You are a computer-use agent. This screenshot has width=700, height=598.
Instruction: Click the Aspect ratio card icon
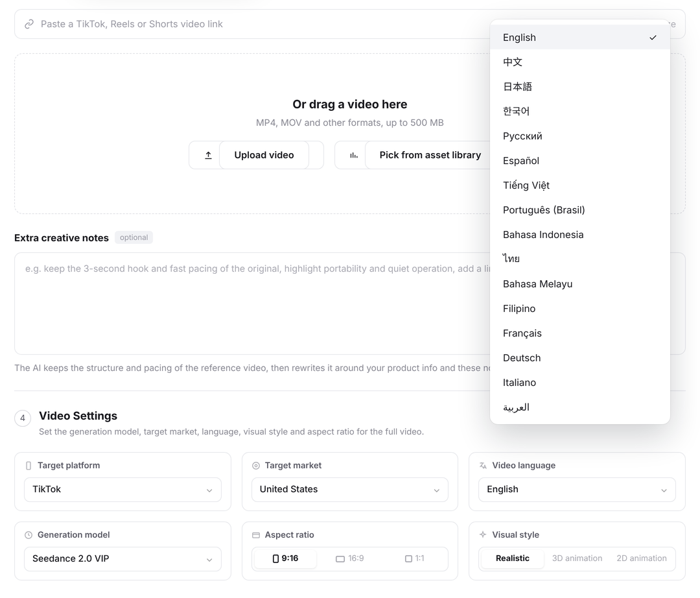(x=256, y=534)
